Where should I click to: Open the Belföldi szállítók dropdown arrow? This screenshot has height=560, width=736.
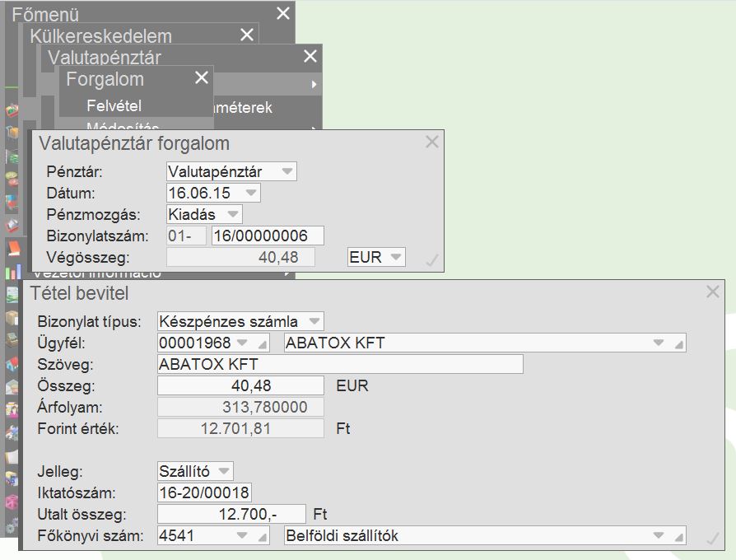point(659,534)
